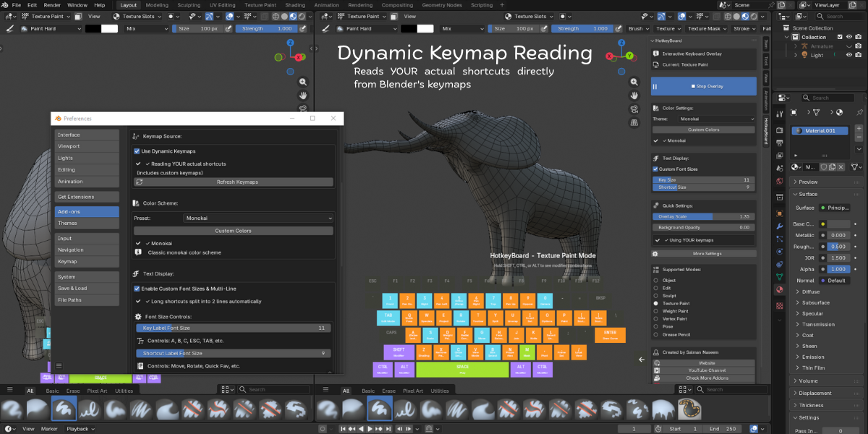The height and width of the screenshot is (434, 868).
Task: Click the gear icon beside More Settings
Action: tap(655, 254)
